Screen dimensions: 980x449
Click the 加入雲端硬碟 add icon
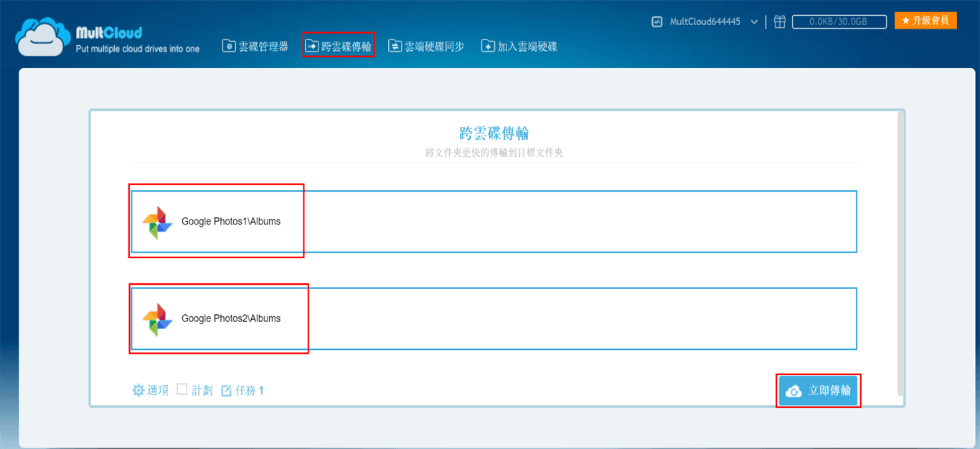tap(488, 46)
